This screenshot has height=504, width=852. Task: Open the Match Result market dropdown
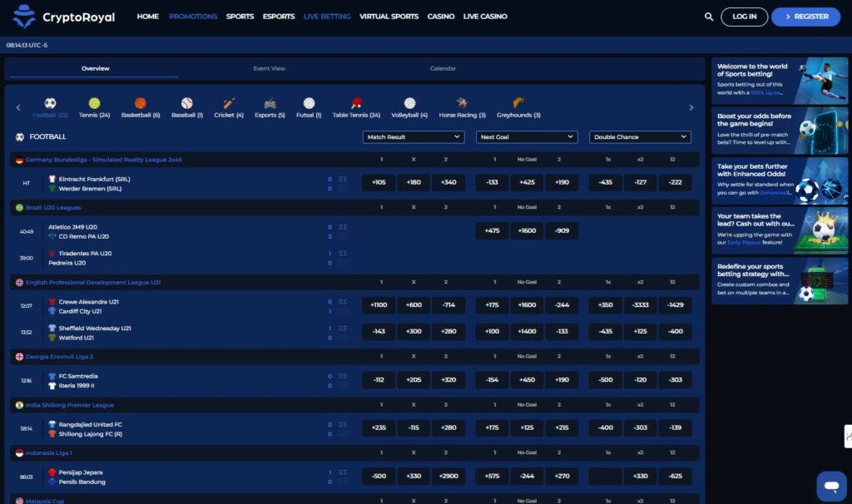(414, 137)
